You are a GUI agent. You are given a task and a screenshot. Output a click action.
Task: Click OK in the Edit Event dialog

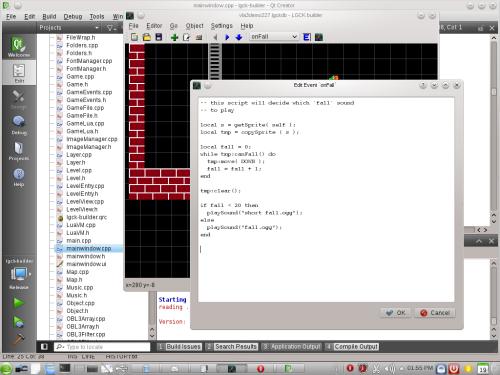click(395, 313)
